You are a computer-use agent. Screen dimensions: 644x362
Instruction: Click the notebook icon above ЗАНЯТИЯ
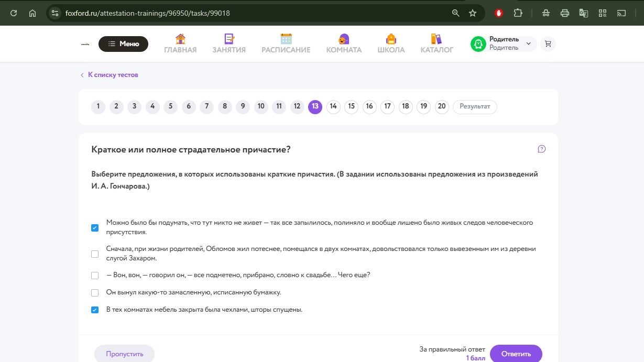[229, 39]
